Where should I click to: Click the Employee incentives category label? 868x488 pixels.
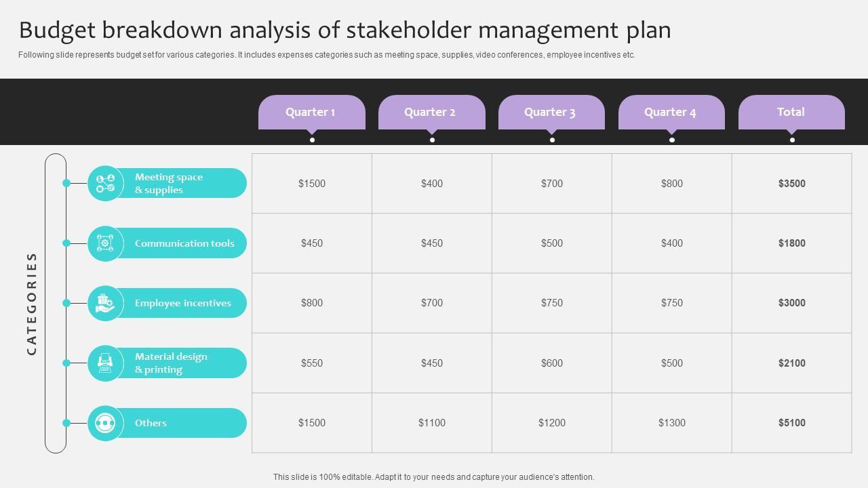[183, 303]
